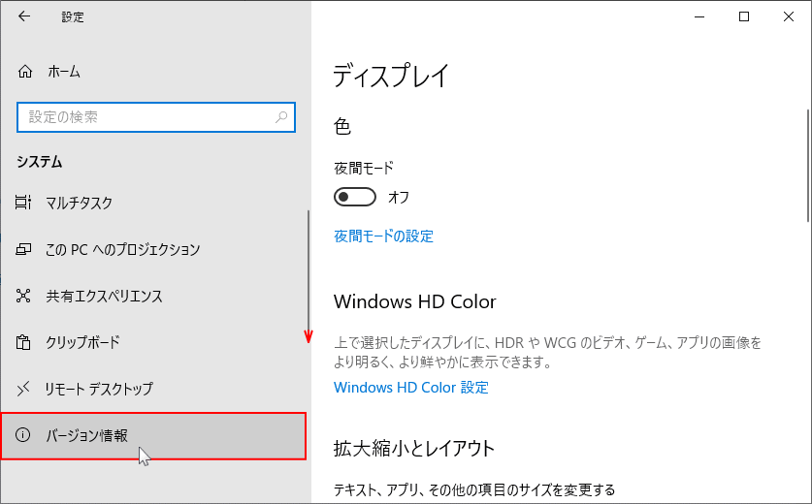The height and width of the screenshot is (504, 812).
Task: Click the Clipboard (クリップボード) icon
Action: coord(23,342)
